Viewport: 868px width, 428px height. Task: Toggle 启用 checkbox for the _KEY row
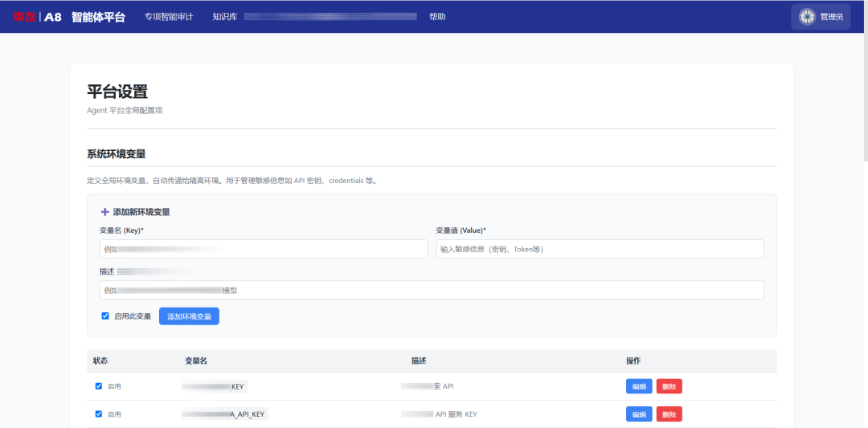coord(99,386)
